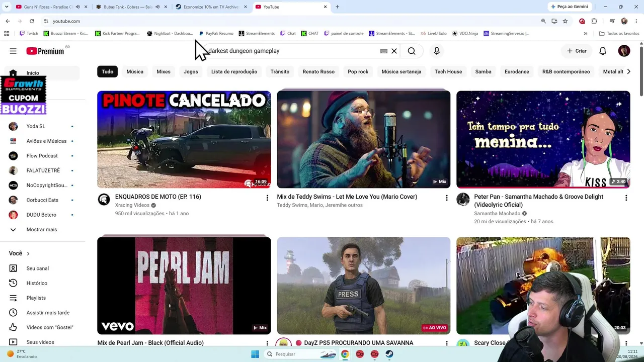644x362 pixels.
Task: Open options for the Peter Pan video
Action: [626, 198]
